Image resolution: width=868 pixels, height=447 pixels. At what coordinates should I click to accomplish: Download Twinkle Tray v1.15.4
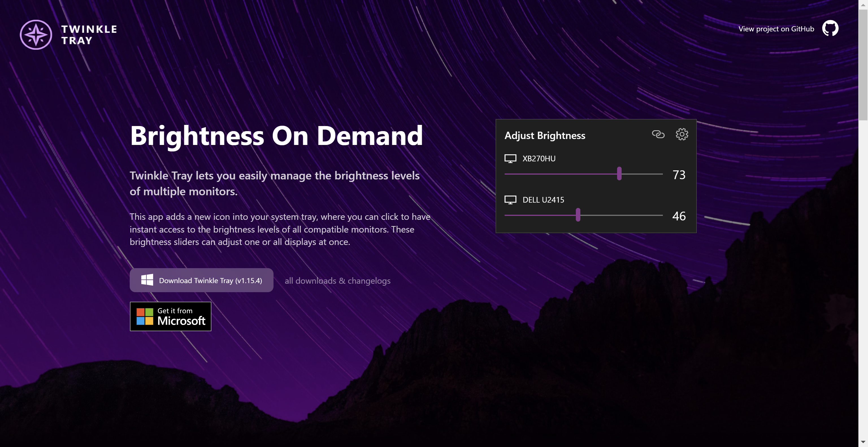pyautogui.click(x=201, y=280)
